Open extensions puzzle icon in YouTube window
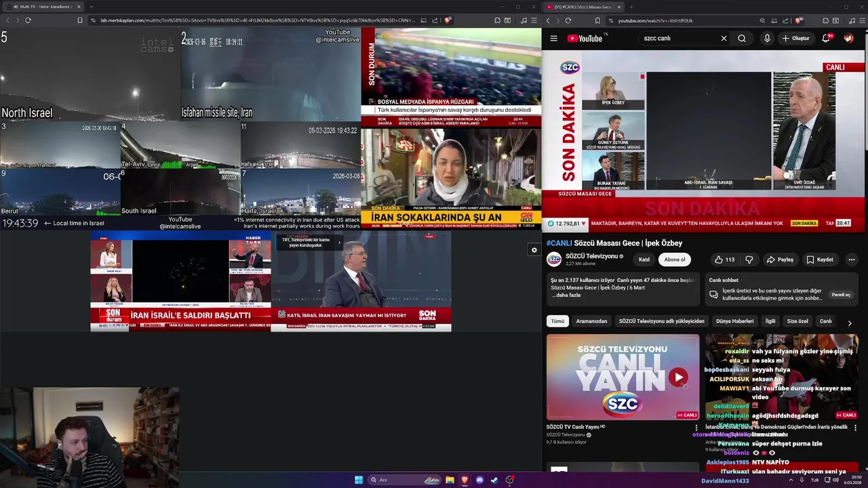This screenshot has width=868, height=488. coord(825,20)
